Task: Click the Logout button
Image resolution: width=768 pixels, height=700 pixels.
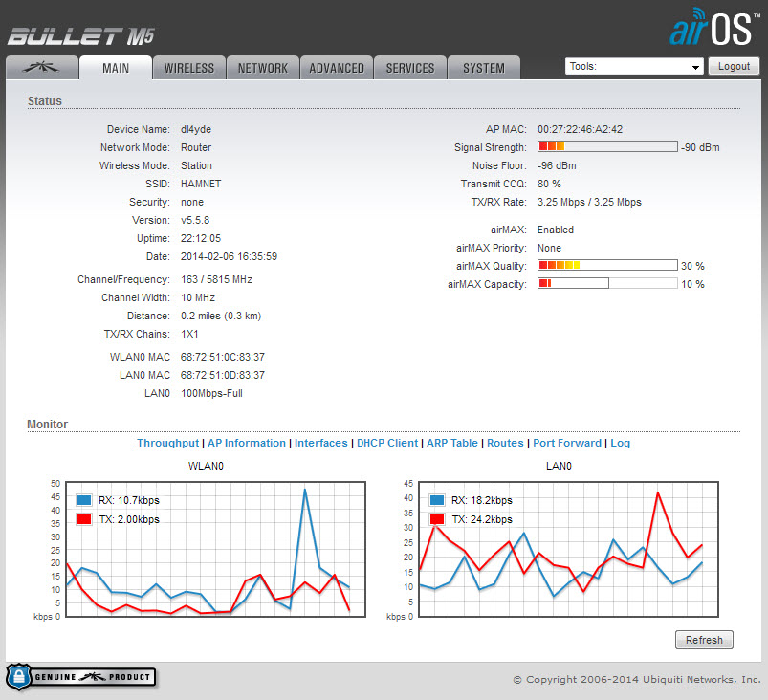Action: click(734, 66)
